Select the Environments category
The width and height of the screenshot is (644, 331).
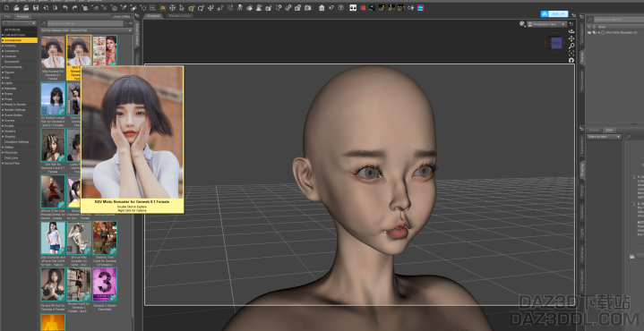tap(19, 67)
